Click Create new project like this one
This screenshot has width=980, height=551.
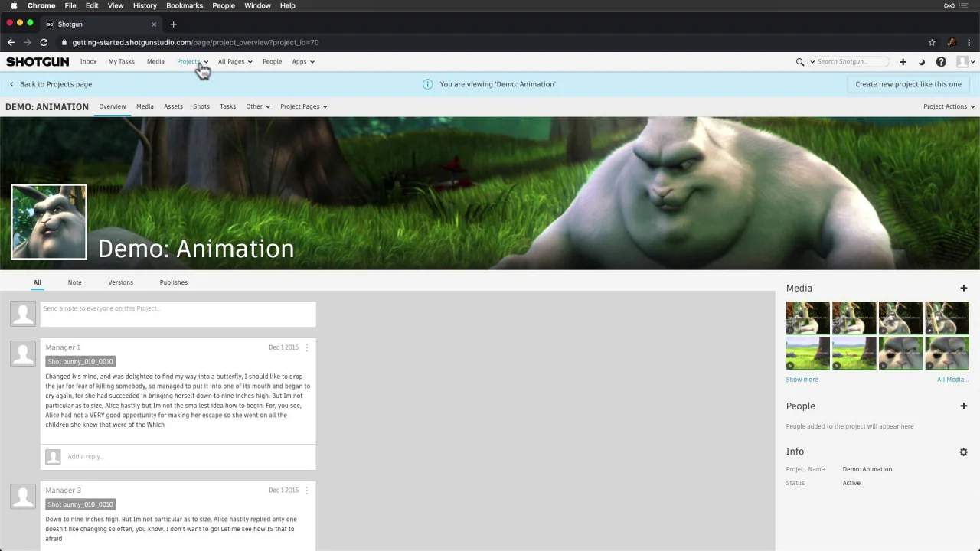908,84
